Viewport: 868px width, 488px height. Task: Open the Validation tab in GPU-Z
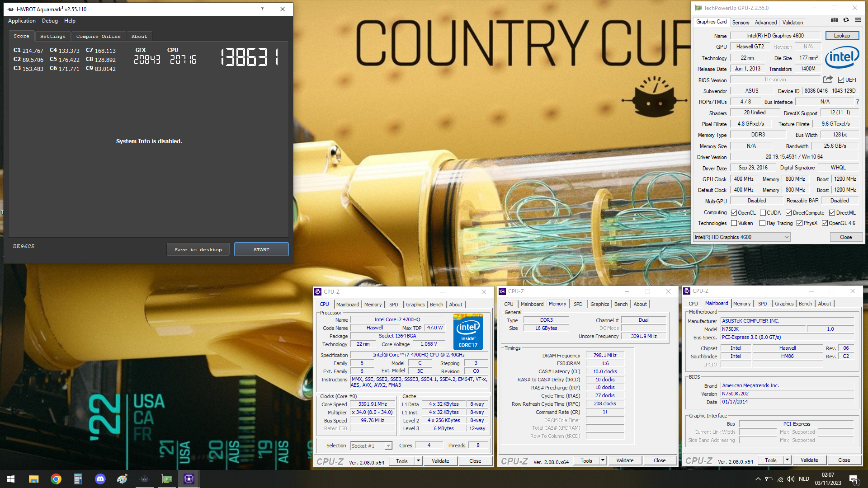(x=793, y=22)
